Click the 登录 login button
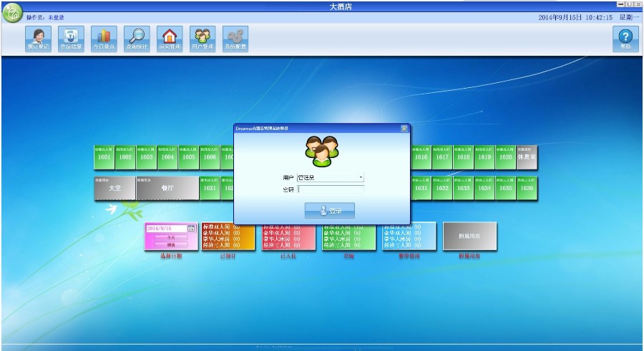The height and width of the screenshot is (351, 644). [x=329, y=211]
